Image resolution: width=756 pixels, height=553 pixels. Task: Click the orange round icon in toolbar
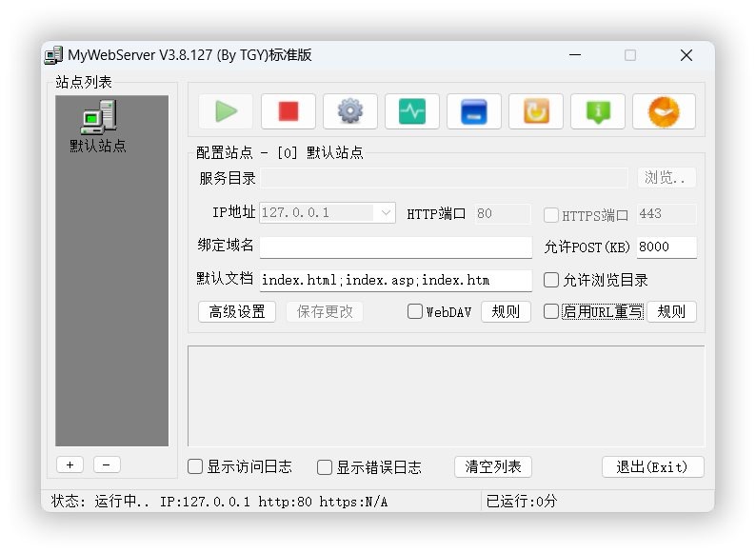pyautogui.click(x=664, y=111)
